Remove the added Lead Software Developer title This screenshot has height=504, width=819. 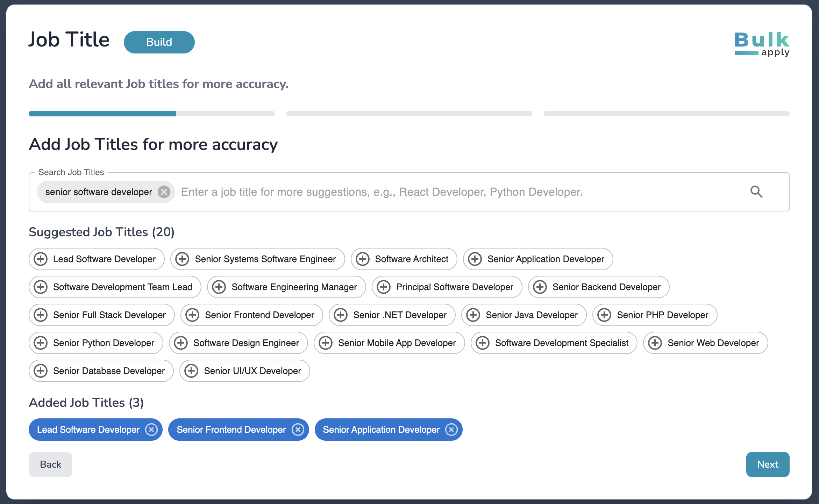(151, 430)
